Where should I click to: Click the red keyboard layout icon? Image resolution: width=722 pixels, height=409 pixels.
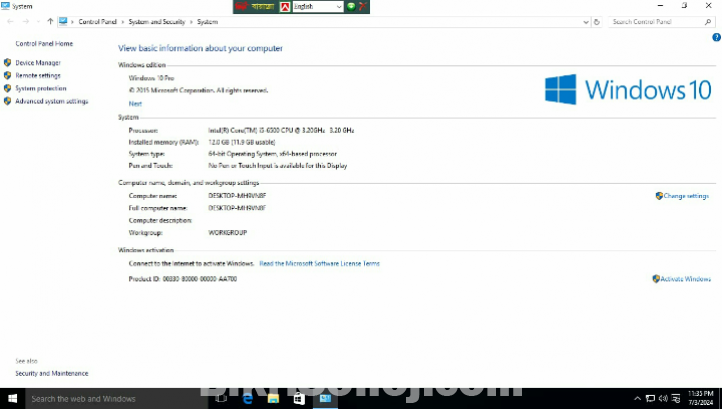tap(285, 7)
